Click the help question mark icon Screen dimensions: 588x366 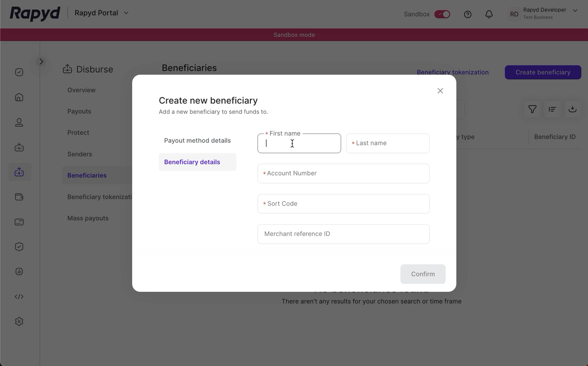pyautogui.click(x=467, y=14)
